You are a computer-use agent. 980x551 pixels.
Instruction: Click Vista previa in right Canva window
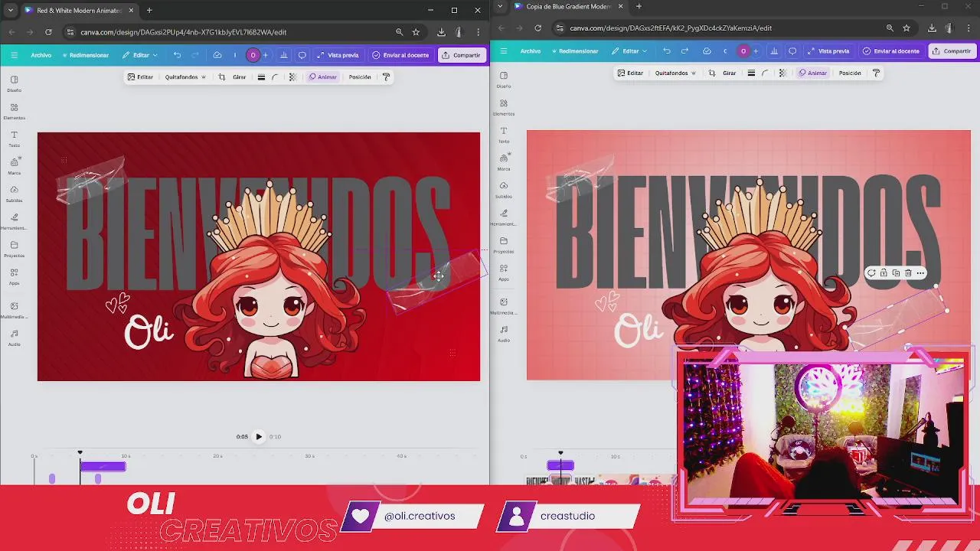coord(828,51)
